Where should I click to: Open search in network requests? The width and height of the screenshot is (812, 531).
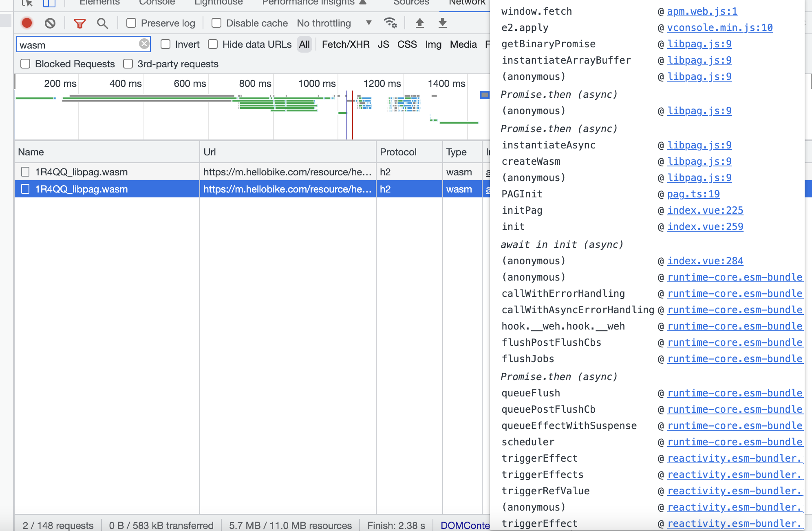tap(102, 23)
